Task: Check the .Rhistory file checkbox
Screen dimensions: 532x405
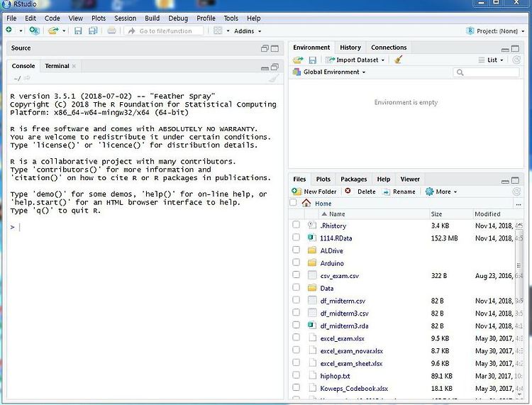Action: click(297, 225)
